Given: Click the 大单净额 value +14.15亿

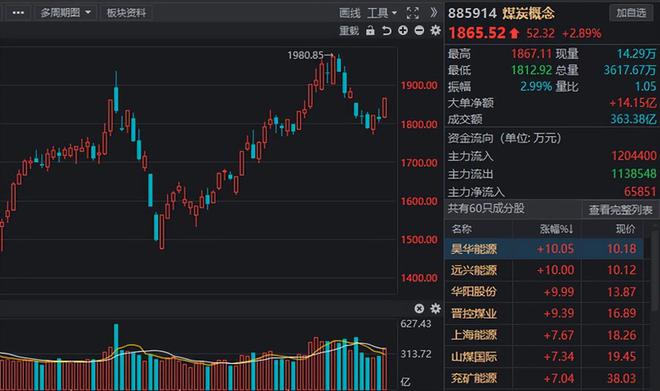Looking at the screenshot, I should (x=633, y=103).
